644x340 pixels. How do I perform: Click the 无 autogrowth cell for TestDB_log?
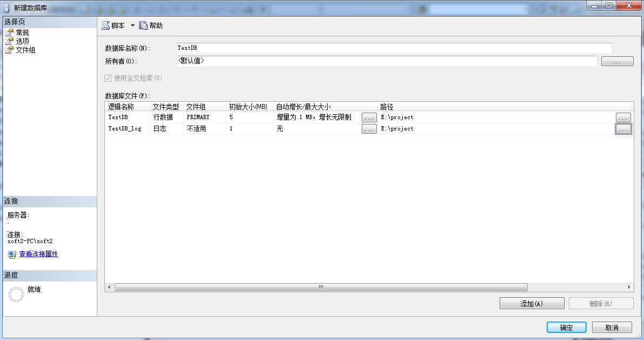[x=317, y=129]
